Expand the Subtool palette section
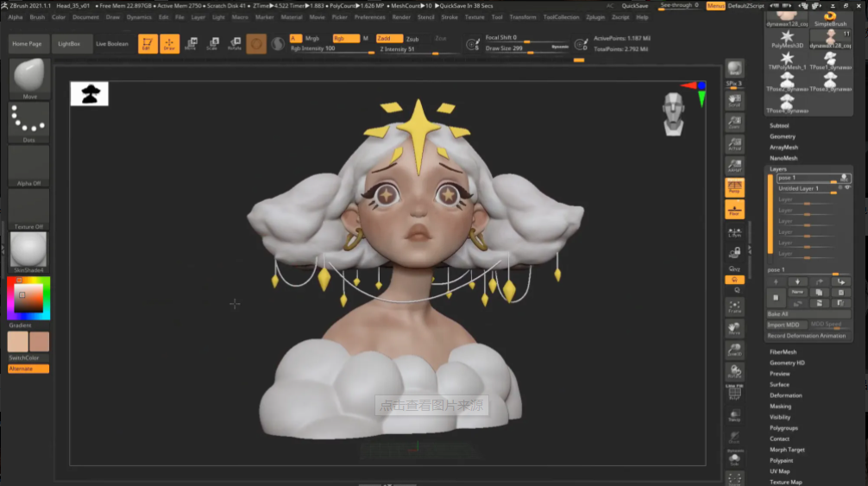The image size is (868, 486). [x=779, y=126]
